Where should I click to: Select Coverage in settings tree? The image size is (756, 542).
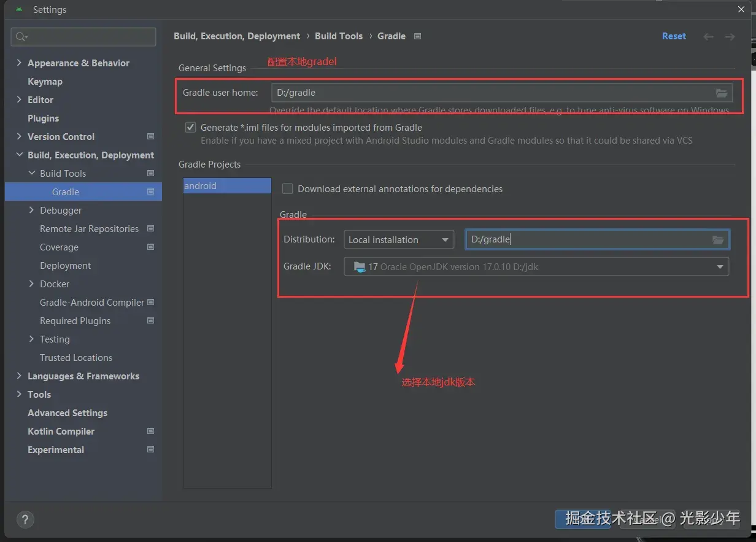[x=59, y=247]
